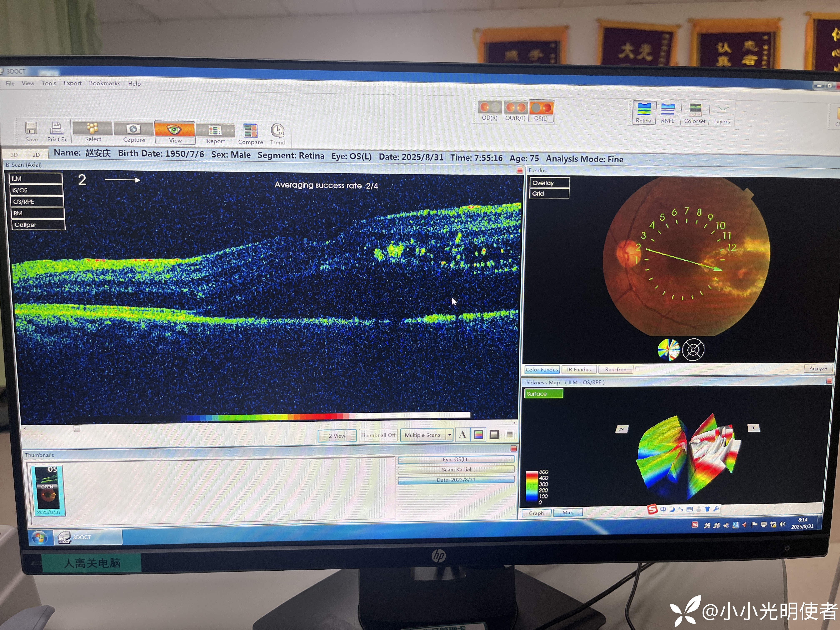The width and height of the screenshot is (840, 630).
Task: Click the 2 View button
Action: [x=337, y=436]
